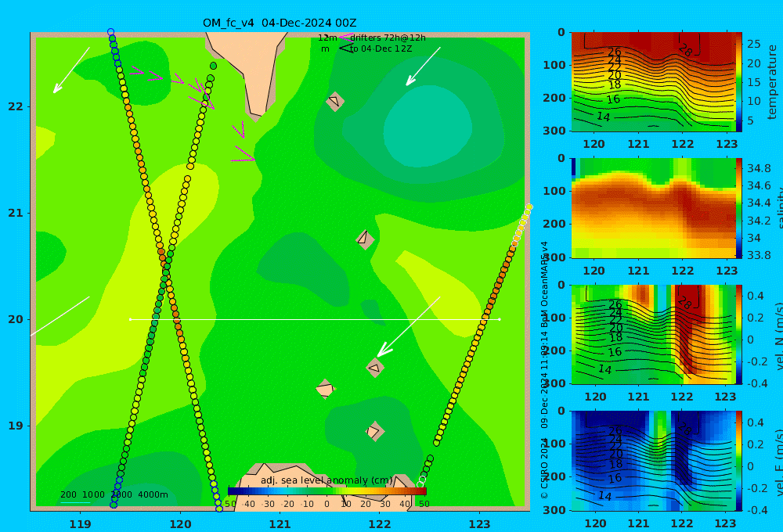Click the 5 tick on temperature colorbar
The image size is (783, 532).
click(750, 120)
